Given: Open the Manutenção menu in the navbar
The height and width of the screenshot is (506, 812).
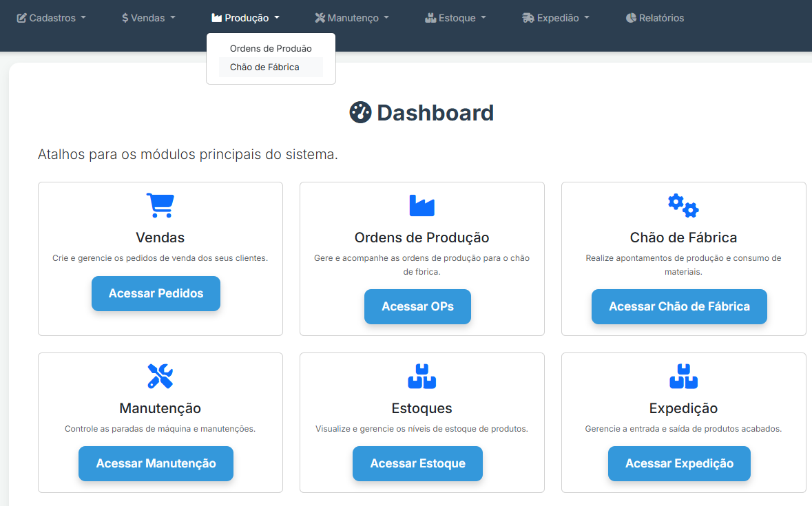Looking at the screenshot, I should tap(352, 18).
